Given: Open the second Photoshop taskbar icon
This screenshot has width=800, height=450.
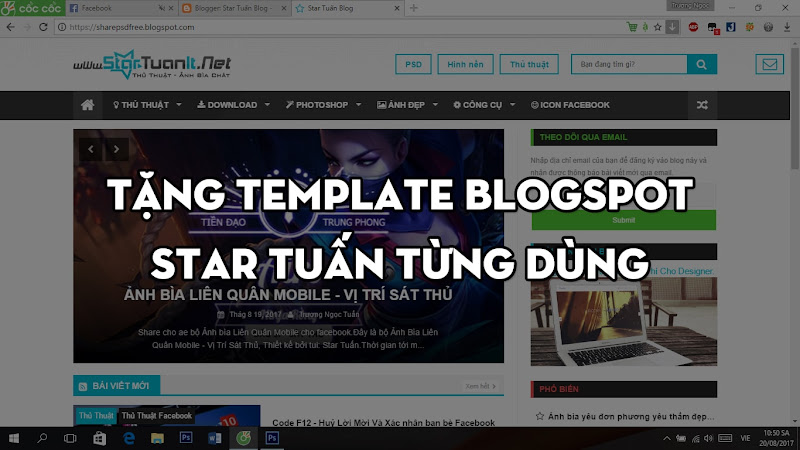Looking at the screenshot, I should 272,438.
